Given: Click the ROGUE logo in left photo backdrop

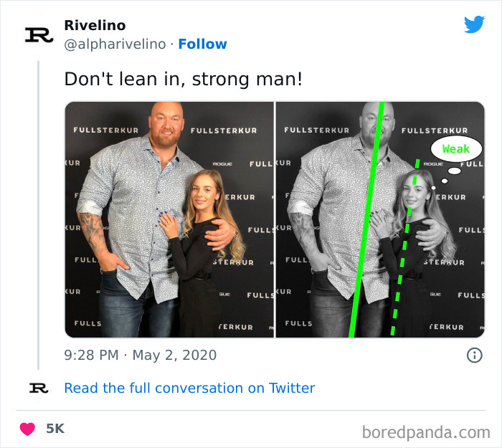Looking at the screenshot, I should coord(222,164).
